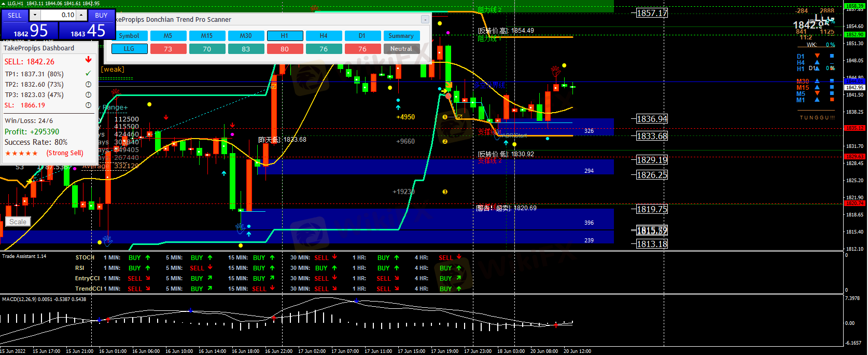Open the Summary column in scanner
This screenshot has width=868, height=355.
(x=401, y=36)
